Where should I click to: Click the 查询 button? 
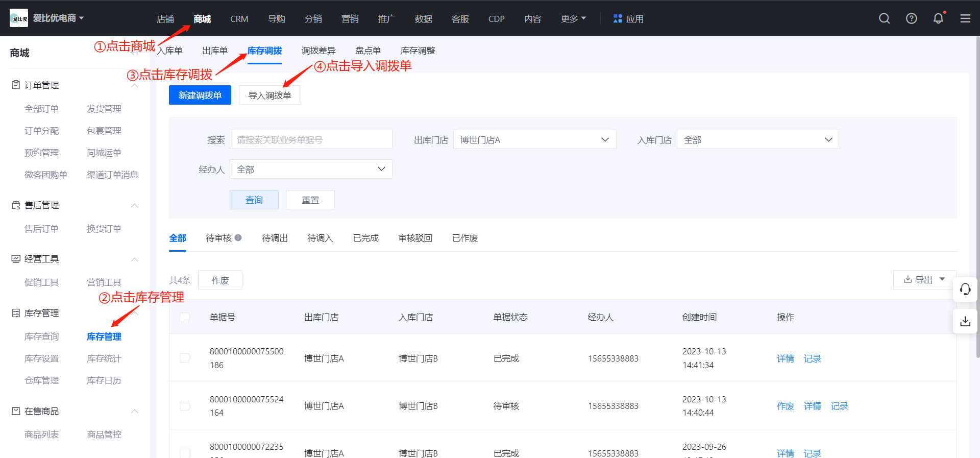click(x=254, y=200)
